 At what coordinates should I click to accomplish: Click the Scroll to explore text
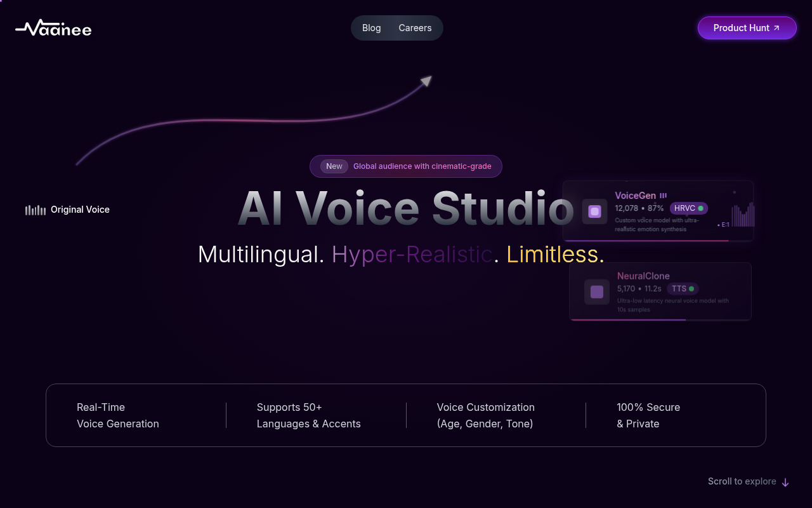742,481
